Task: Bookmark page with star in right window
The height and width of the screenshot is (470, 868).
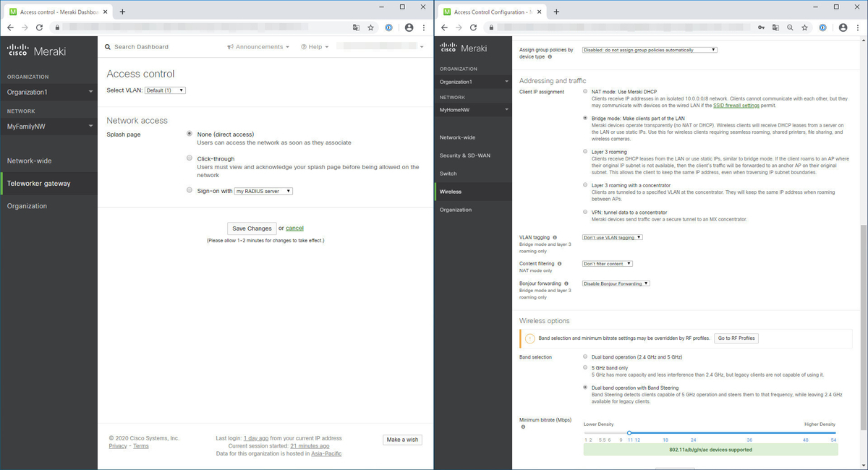Action: pos(804,27)
